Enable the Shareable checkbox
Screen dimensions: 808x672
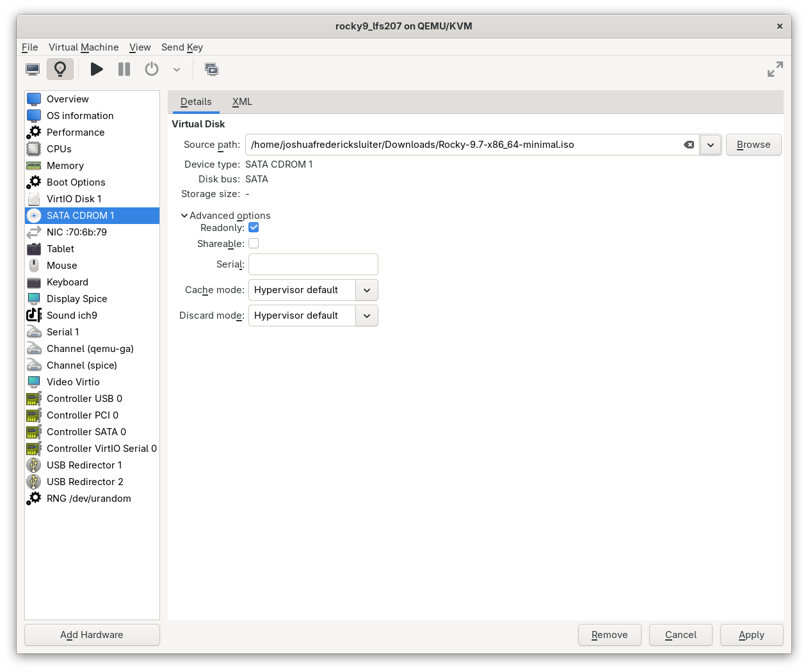pos(254,244)
